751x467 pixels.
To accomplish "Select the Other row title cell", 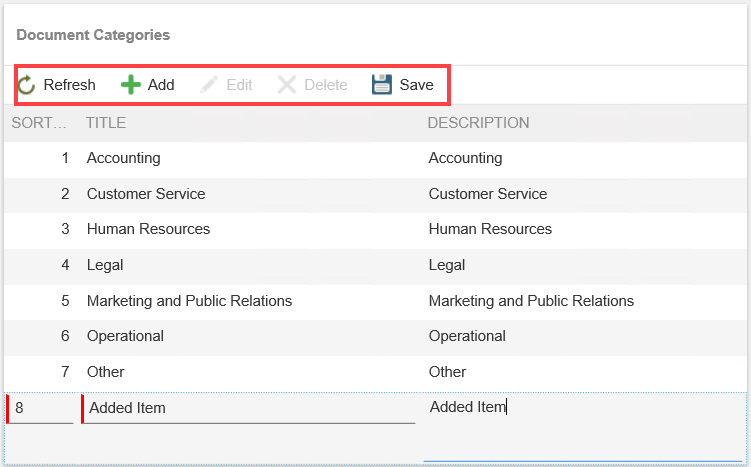I will tap(106, 372).
